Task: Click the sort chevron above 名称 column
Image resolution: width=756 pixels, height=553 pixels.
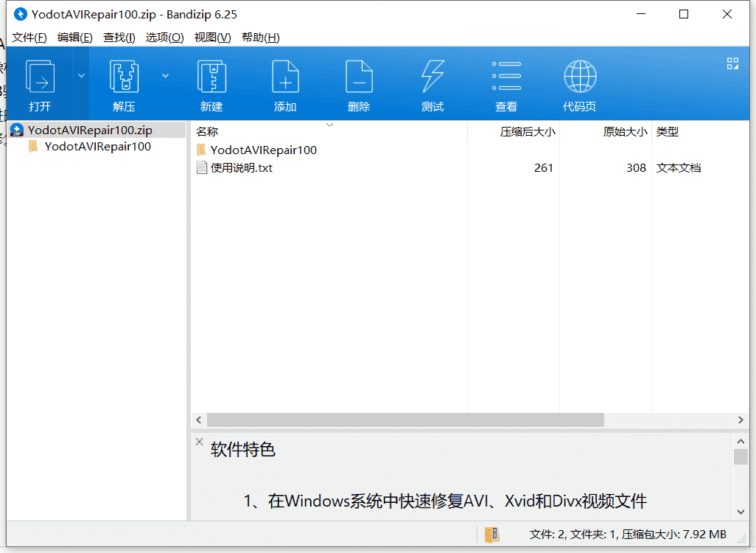Action: (330, 125)
